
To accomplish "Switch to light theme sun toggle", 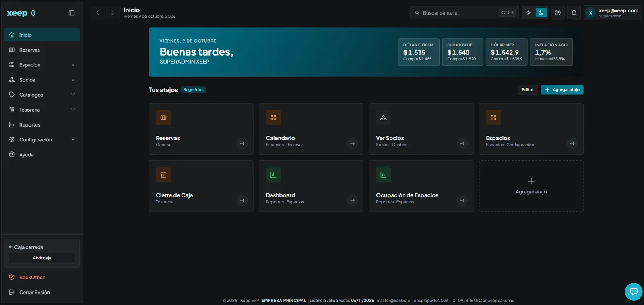I will [x=529, y=13].
